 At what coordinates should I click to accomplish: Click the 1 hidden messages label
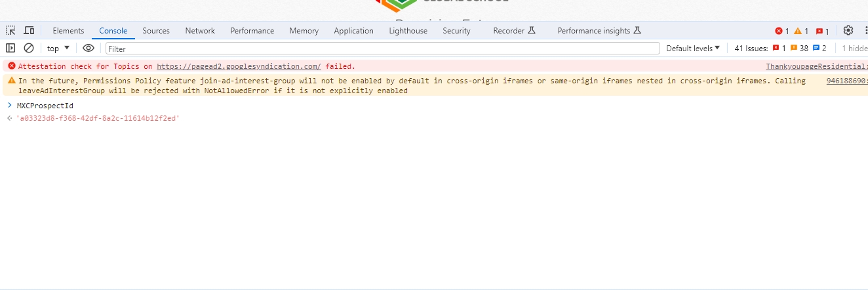[x=854, y=48]
